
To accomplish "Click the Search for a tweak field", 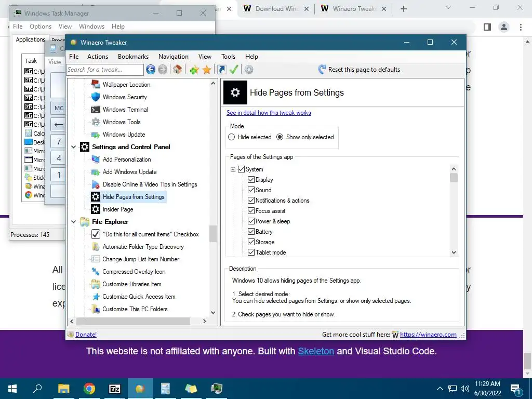I will [x=105, y=70].
